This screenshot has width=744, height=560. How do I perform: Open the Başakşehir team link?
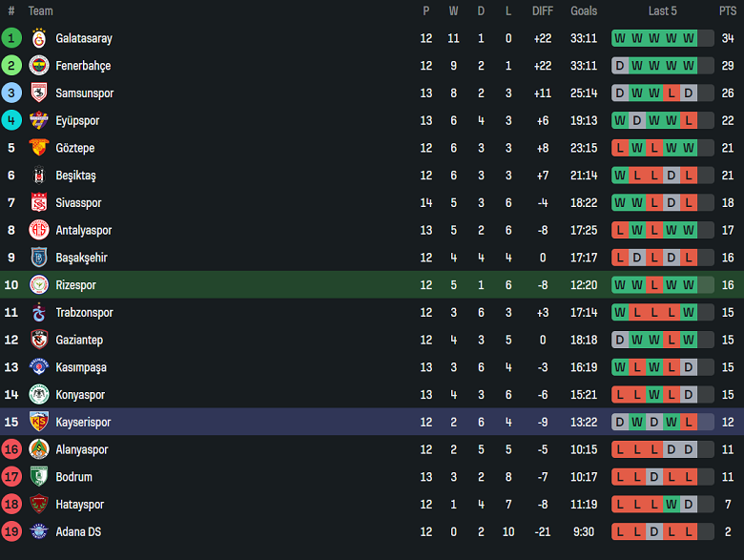click(x=81, y=258)
